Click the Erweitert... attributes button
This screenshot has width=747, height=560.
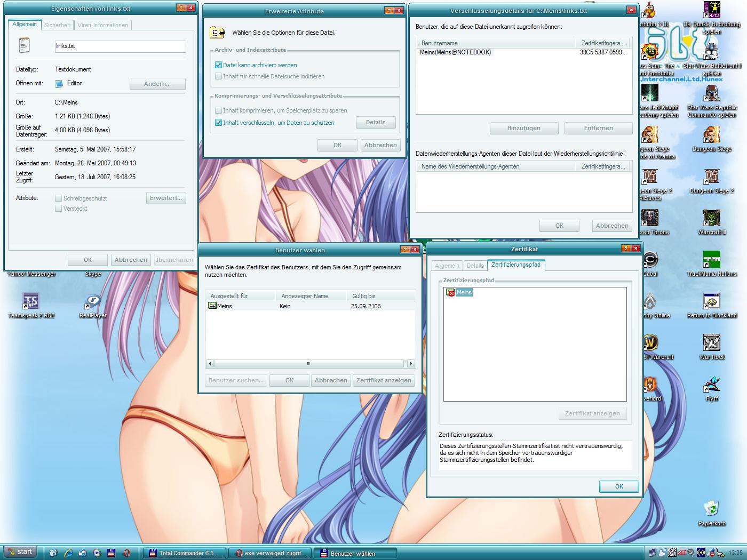166,198
